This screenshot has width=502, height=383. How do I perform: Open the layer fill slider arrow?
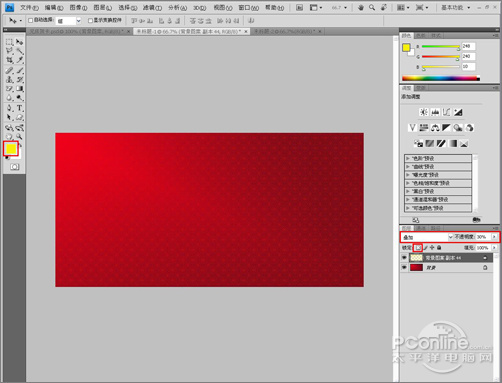tap(494, 248)
